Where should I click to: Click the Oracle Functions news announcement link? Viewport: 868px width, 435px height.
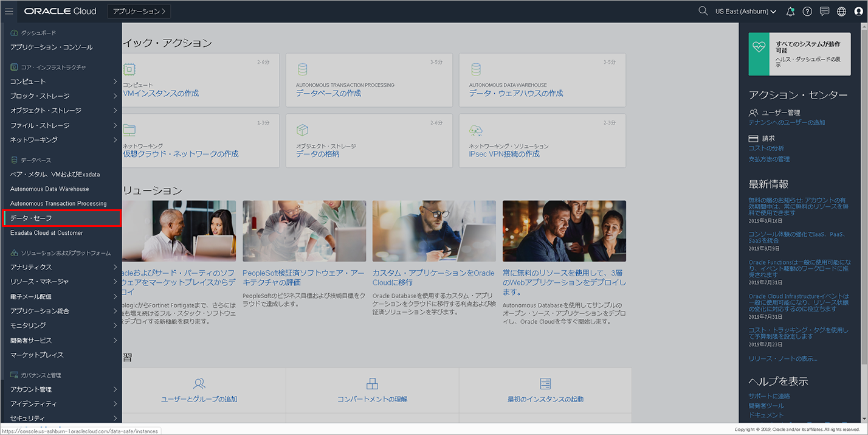799,268
